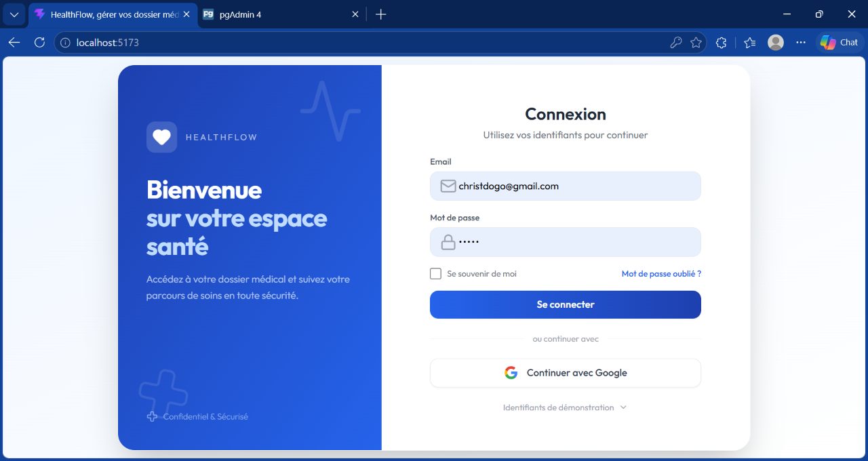This screenshot has width=868, height=461.
Task: Expand Identifiants de démonstration section
Action: coord(565,407)
